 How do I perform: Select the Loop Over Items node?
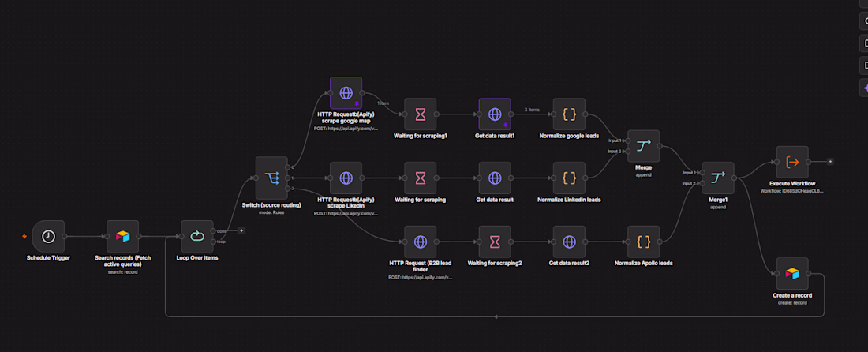coord(197,236)
